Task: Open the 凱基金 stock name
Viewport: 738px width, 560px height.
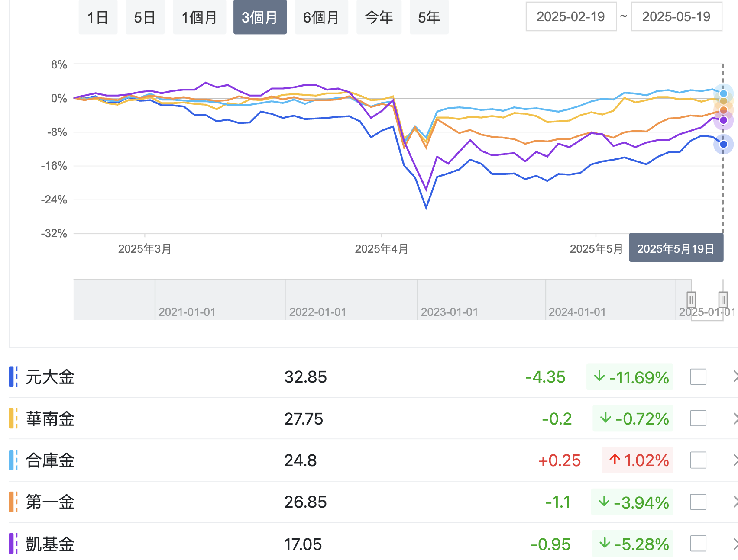Action: 50,544
